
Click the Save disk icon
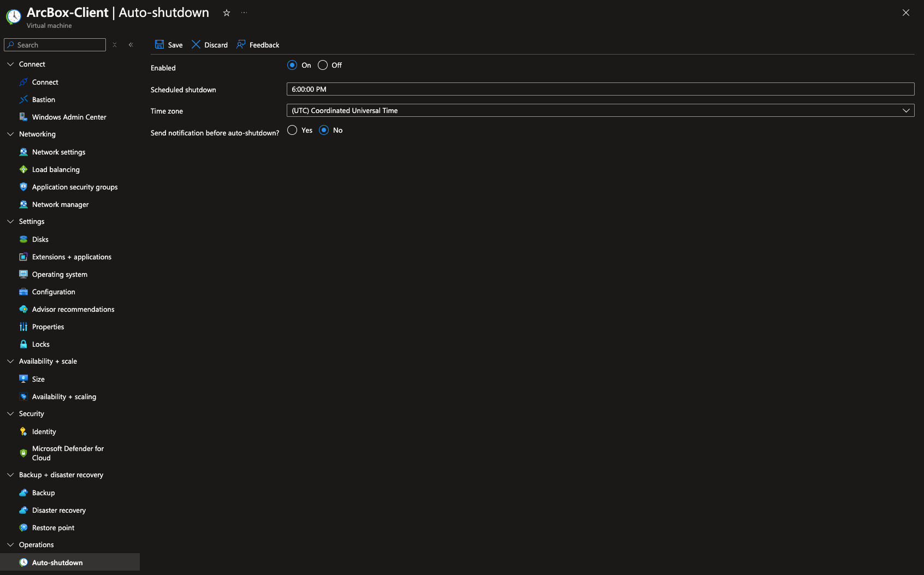coord(159,45)
